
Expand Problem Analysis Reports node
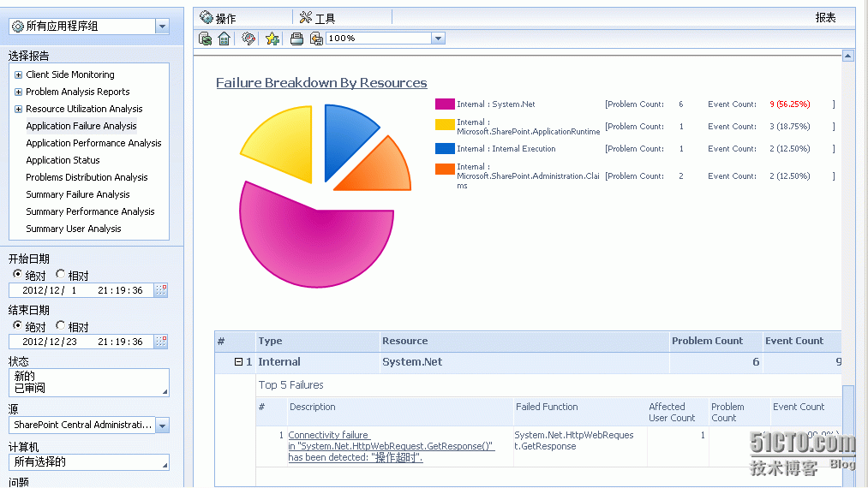pos(18,92)
